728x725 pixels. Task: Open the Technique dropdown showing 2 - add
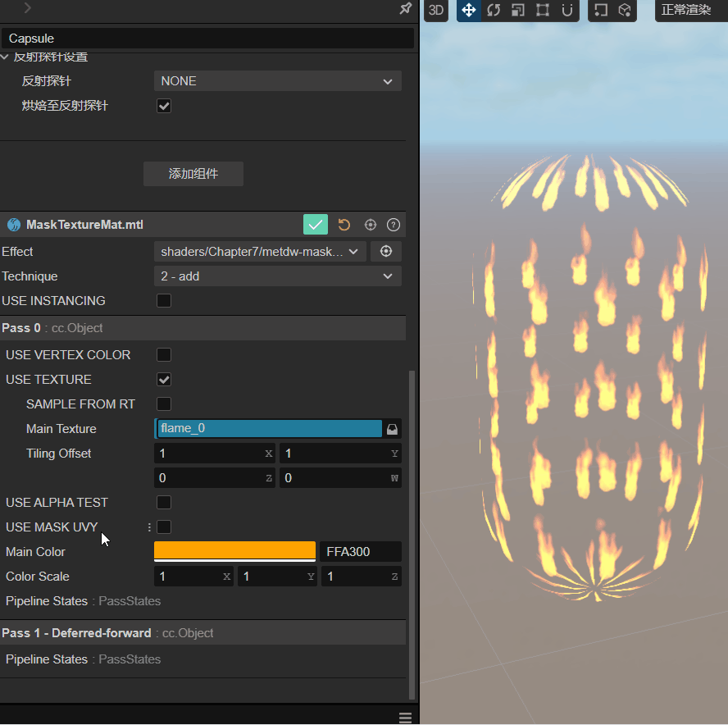[277, 276]
